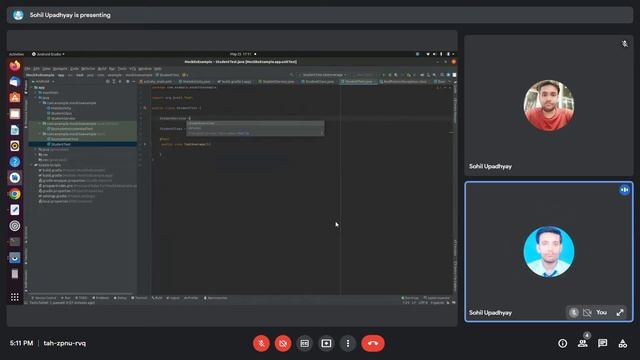Open run configuration dropdown in Android Studio toolbar

[323, 75]
